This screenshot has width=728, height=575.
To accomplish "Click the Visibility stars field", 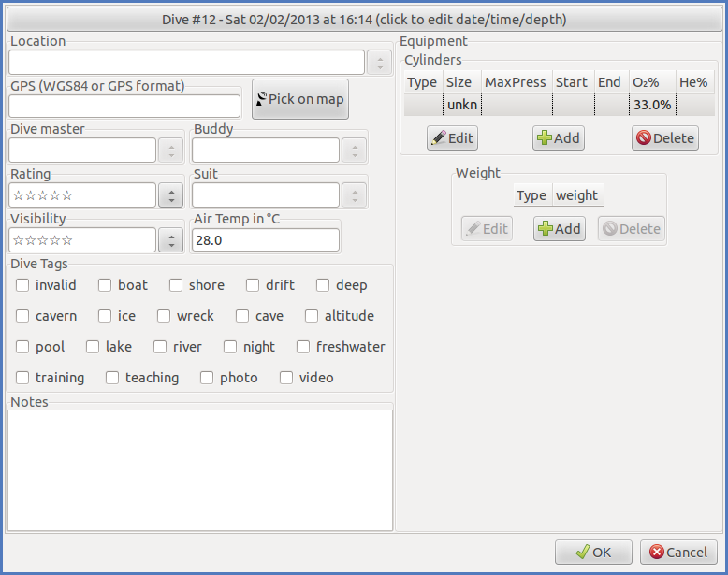I will coord(82,240).
